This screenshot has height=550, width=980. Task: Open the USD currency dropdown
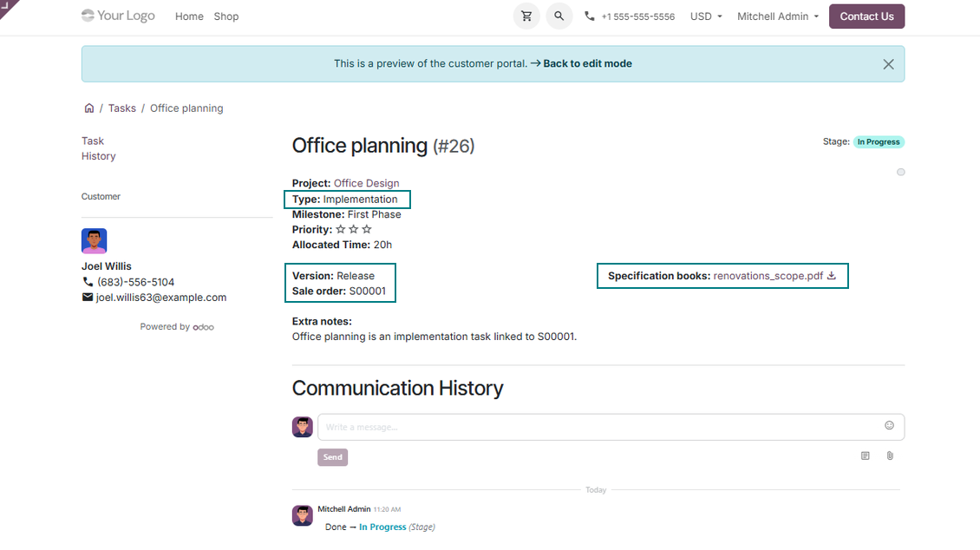(706, 16)
